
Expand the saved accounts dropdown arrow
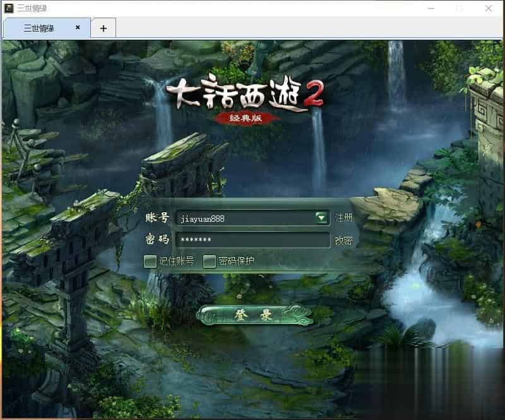[x=322, y=218]
